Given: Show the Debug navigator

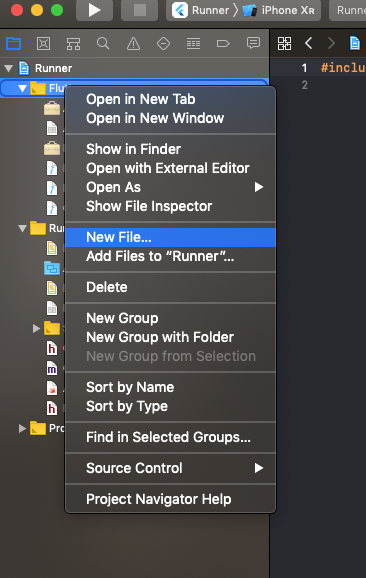Looking at the screenshot, I should click(193, 44).
